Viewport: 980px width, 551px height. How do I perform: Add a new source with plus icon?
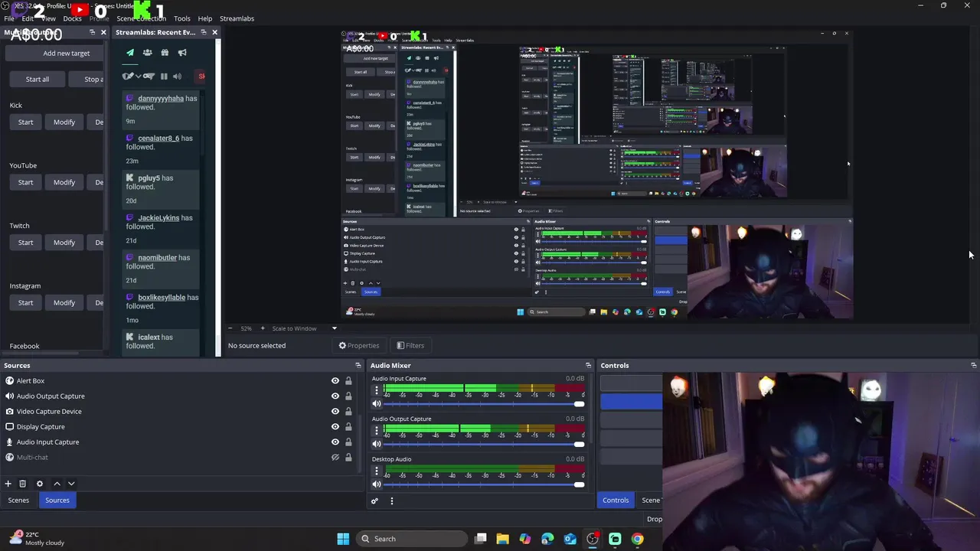pos(8,484)
